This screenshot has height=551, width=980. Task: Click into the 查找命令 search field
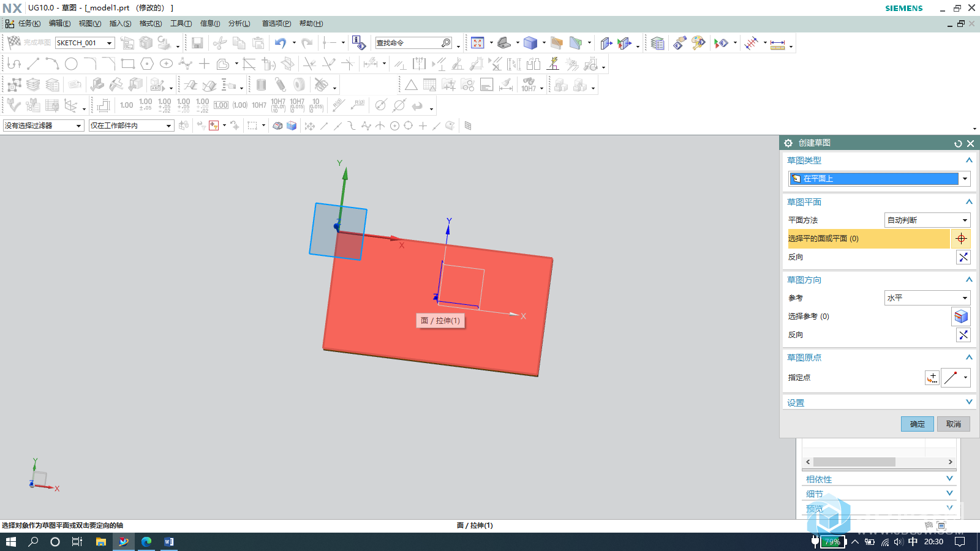(409, 43)
